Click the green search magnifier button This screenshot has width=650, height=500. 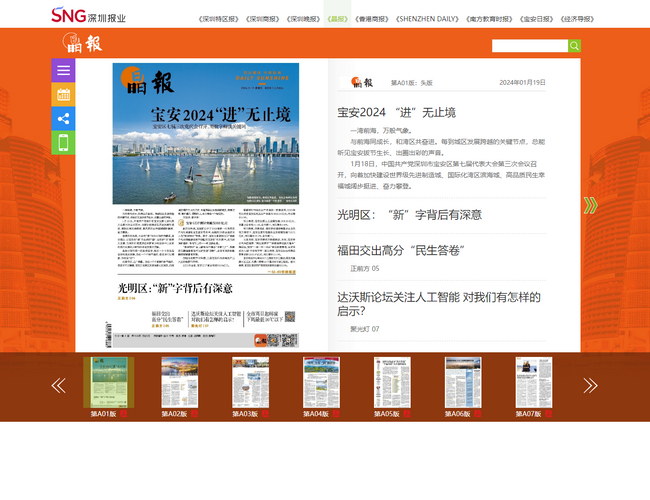[x=574, y=46]
